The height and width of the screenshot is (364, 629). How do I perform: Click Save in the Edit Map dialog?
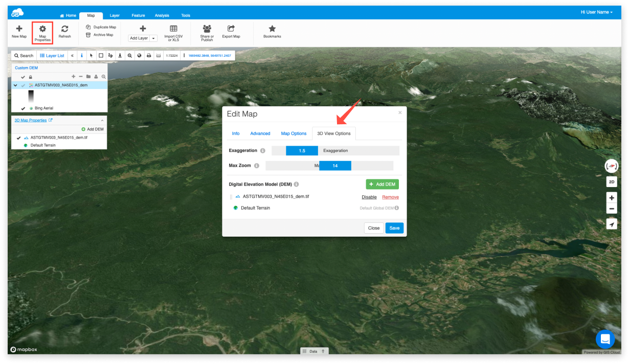coord(394,228)
